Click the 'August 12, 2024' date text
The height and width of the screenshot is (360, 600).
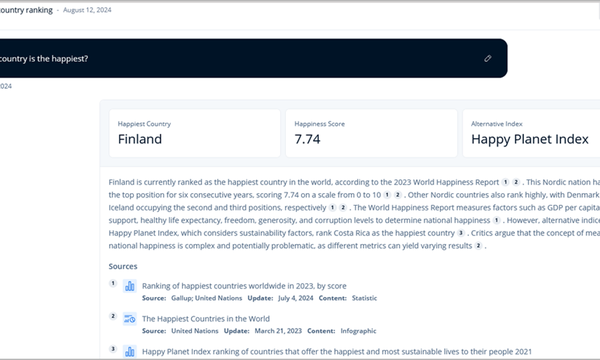click(x=87, y=10)
